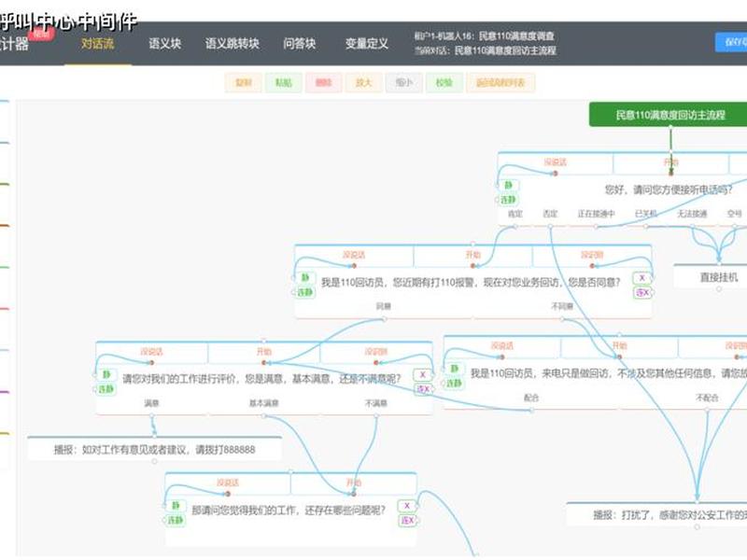Click 静 chip on 来电只是做回访 node

(x=454, y=369)
